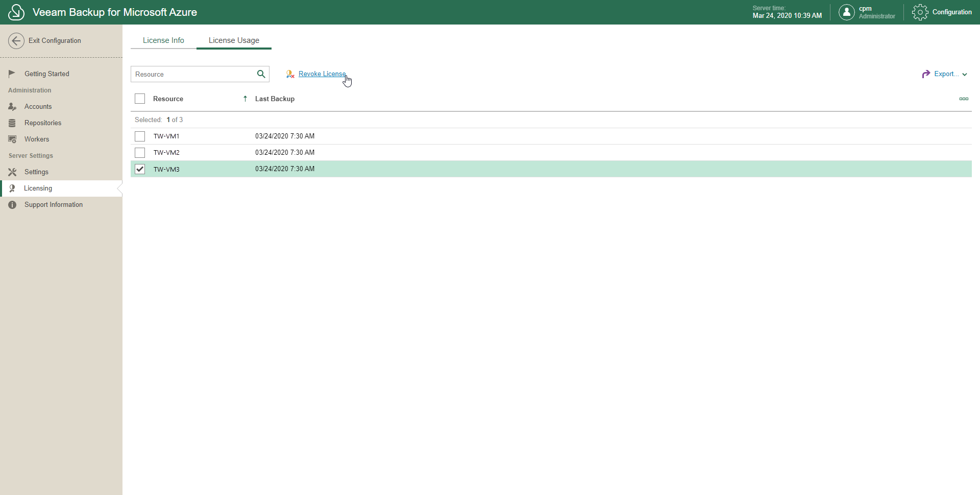Select the TW-VM2 resource name
The image size is (980, 495).
(x=166, y=153)
